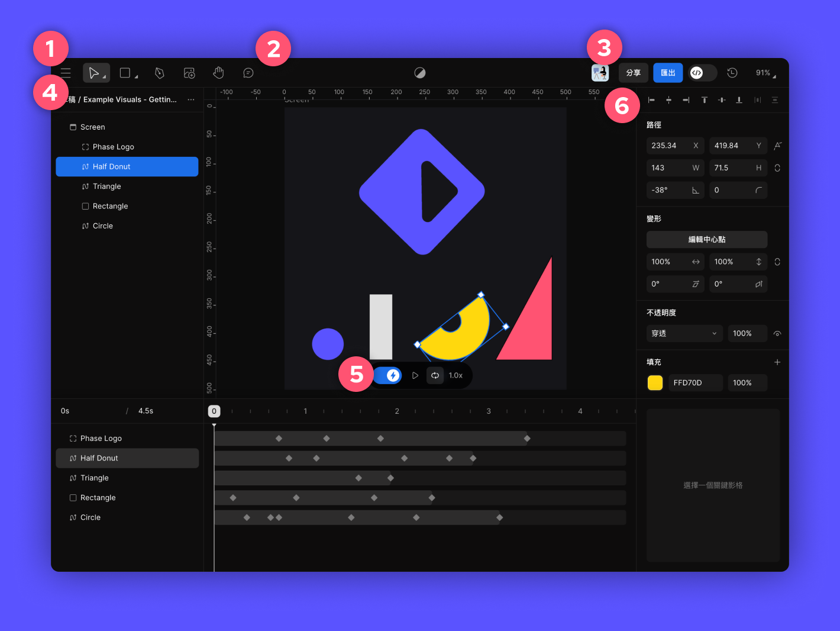Click the timeline playhead marker 0
This screenshot has width=840, height=631.
[x=214, y=411]
